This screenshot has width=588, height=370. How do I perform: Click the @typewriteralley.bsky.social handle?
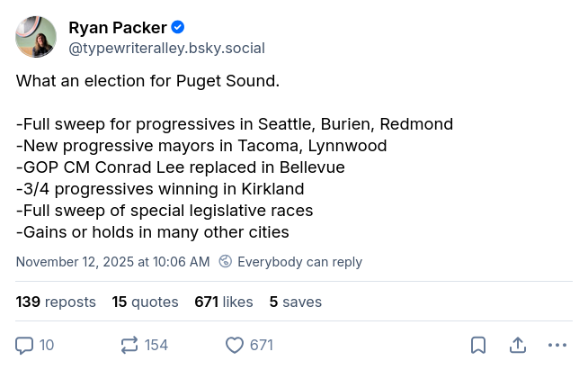point(166,48)
